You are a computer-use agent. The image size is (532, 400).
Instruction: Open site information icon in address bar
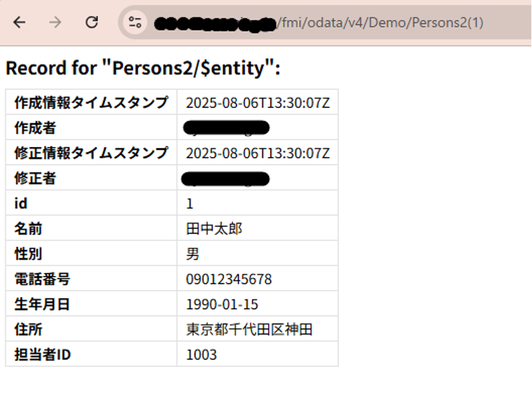135,22
